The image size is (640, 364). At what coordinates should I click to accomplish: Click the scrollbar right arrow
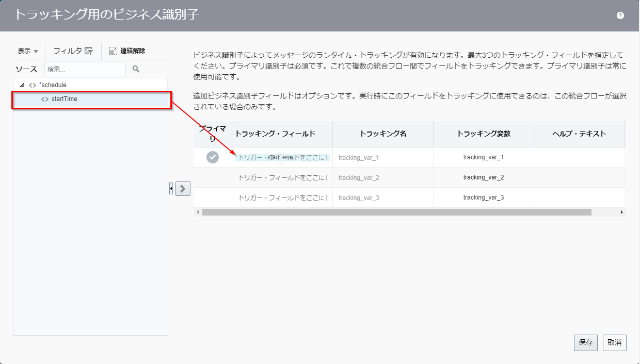621,212
